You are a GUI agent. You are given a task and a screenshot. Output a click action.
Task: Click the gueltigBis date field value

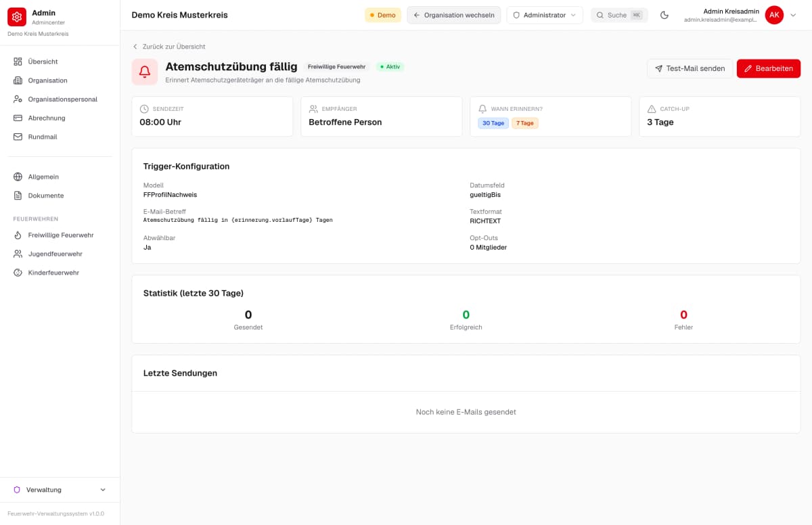tap(485, 195)
